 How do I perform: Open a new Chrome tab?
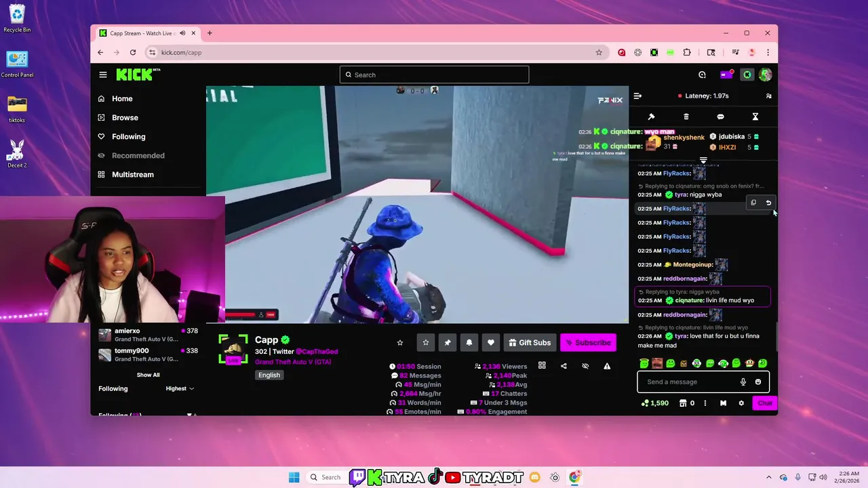click(210, 33)
